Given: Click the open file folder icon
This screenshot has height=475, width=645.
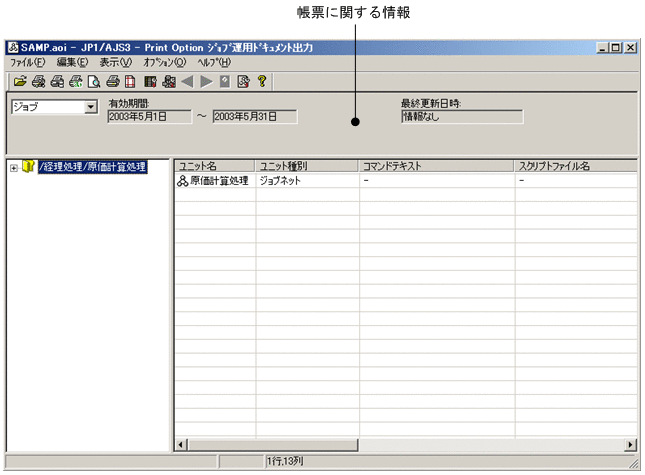Looking at the screenshot, I should tap(20, 81).
